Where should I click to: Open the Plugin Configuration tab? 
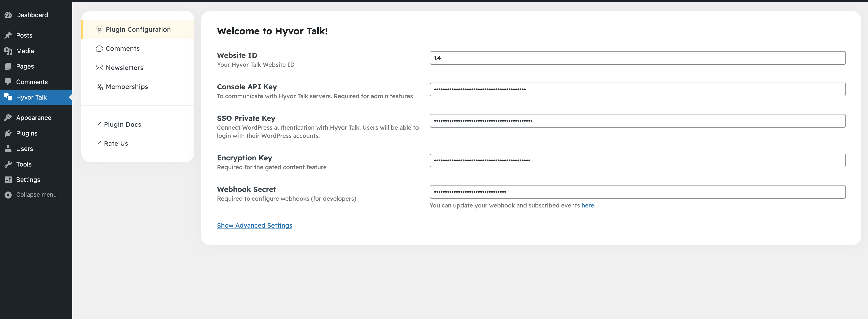[x=137, y=29]
